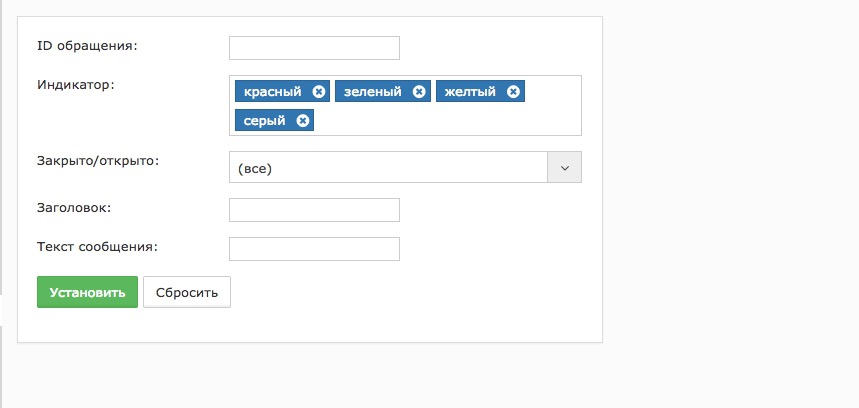Remove the зеленый tag via its x icon
This screenshot has height=408, width=859.
[x=419, y=91]
